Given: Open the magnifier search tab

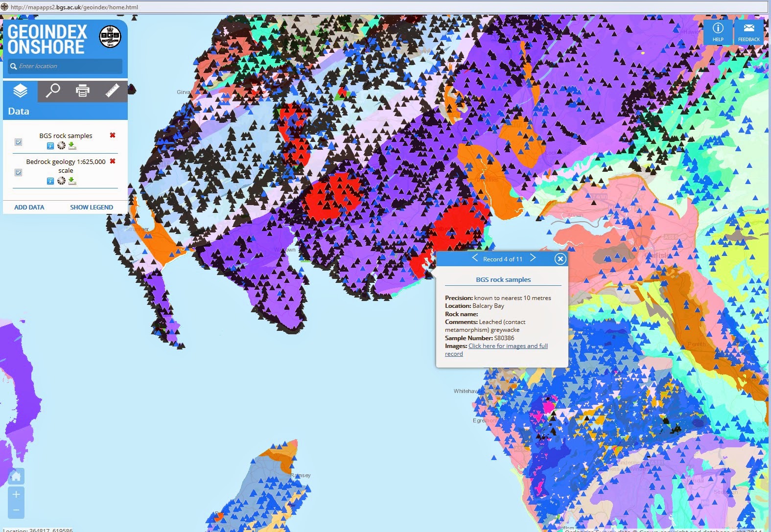Looking at the screenshot, I should coord(52,92).
